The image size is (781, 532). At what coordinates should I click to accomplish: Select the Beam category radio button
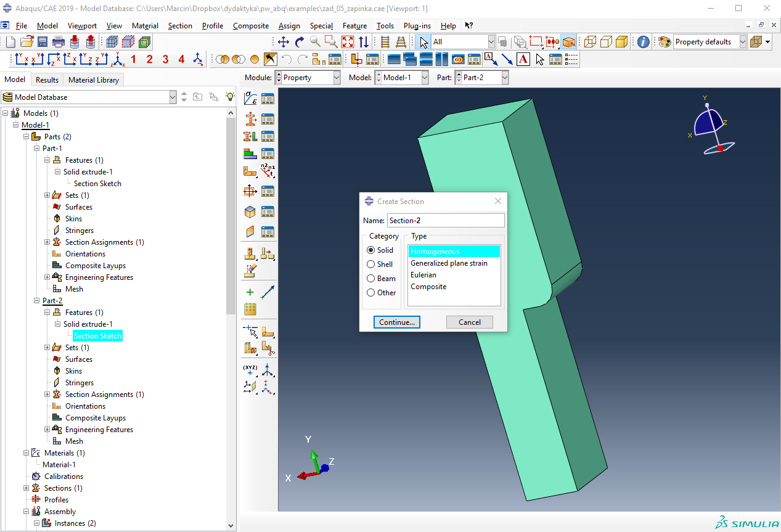tap(370, 279)
